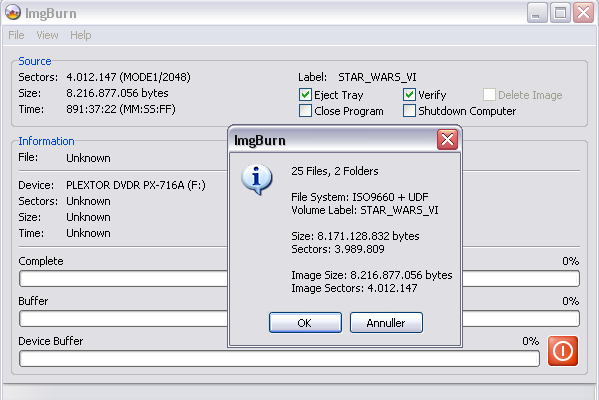Viewport: 599px width, 400px height.
Task: Enable the Close Program option
Action: pos(305,111)
